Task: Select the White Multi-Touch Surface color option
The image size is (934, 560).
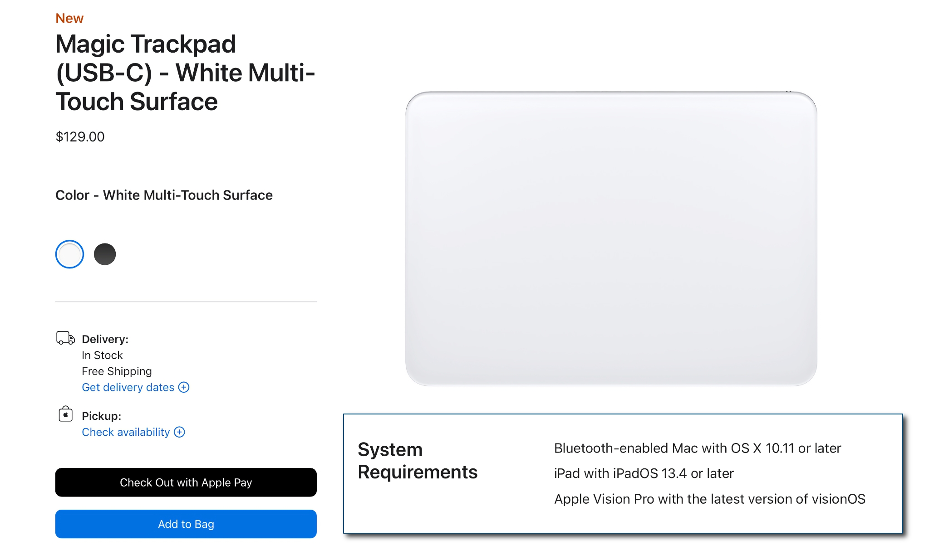Action: tap(69, 254)
